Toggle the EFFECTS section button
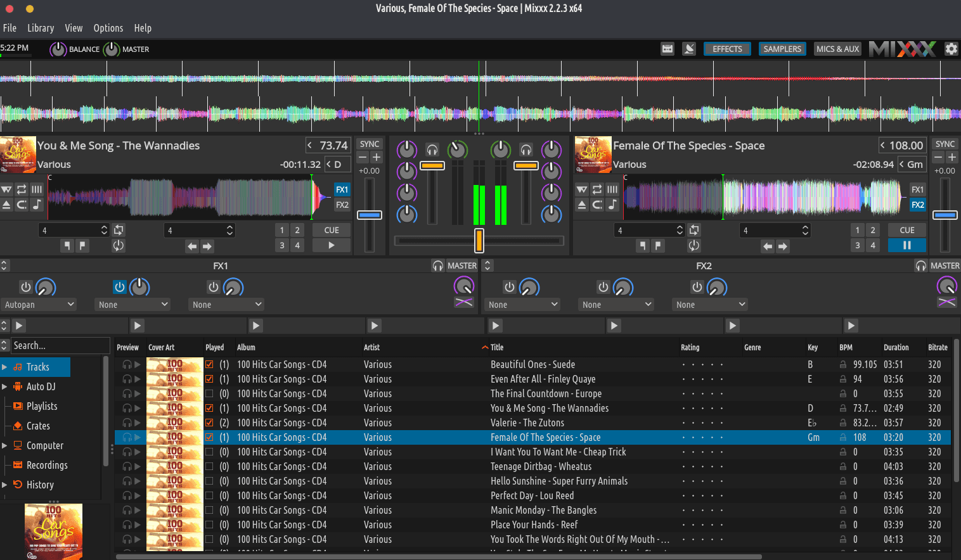Screen dimensions: 961x560 point(727,49)
